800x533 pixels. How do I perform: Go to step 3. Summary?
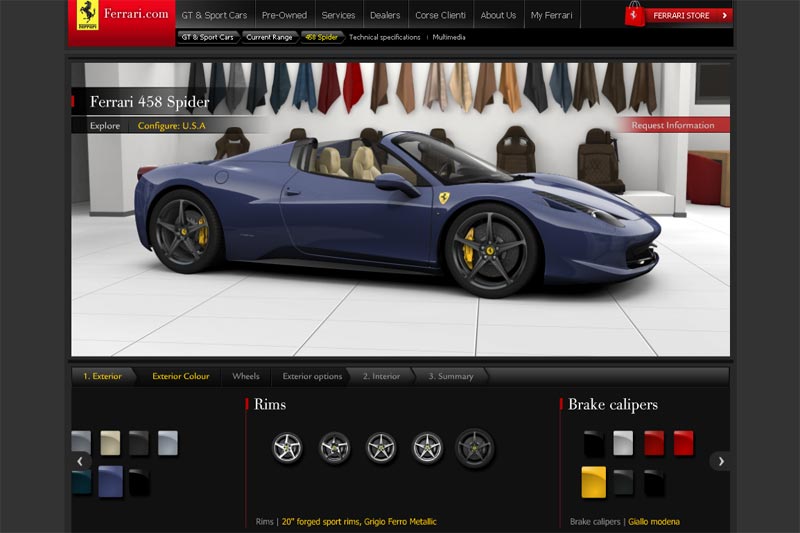click(451, 376)
